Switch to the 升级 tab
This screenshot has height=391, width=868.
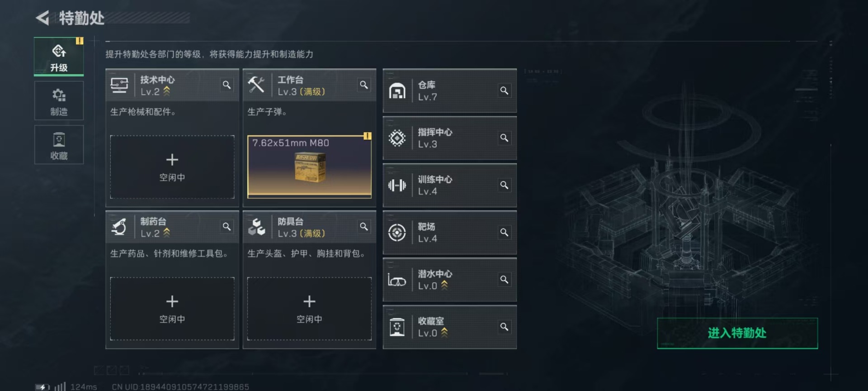[59, 57]
